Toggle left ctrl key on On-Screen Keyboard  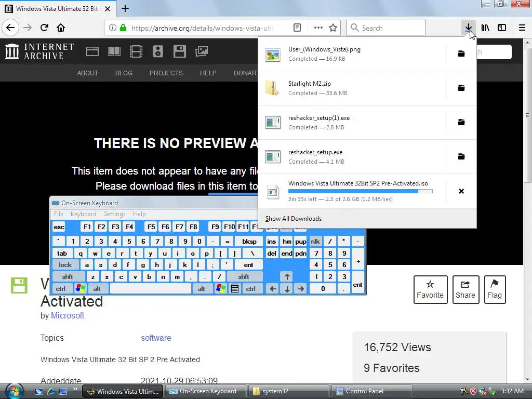(61, 289)
